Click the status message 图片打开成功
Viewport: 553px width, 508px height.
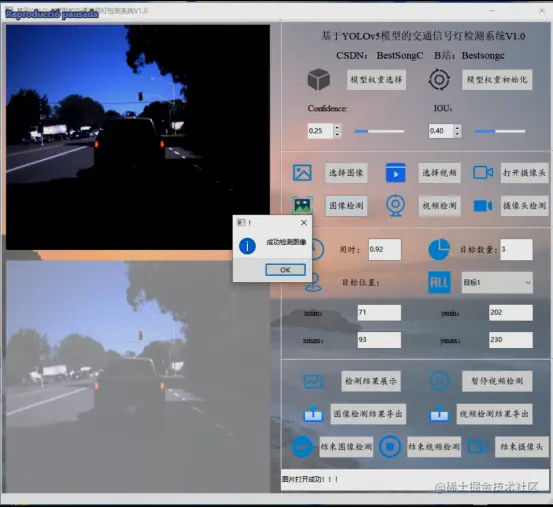310,479
